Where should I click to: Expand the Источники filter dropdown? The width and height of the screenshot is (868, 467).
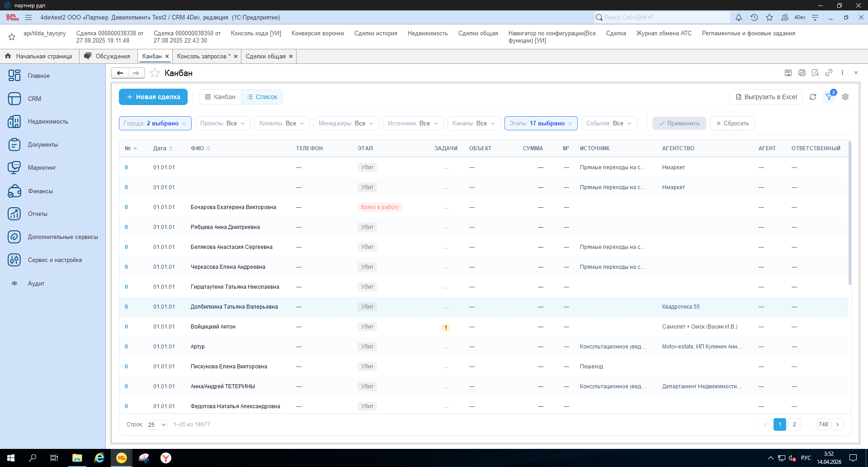click(x=413, y=123)
